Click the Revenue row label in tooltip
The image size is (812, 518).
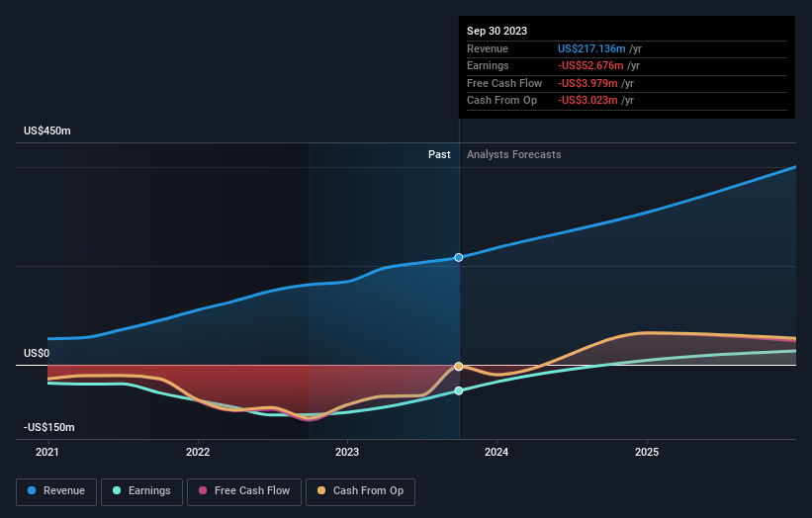[488, 48]
